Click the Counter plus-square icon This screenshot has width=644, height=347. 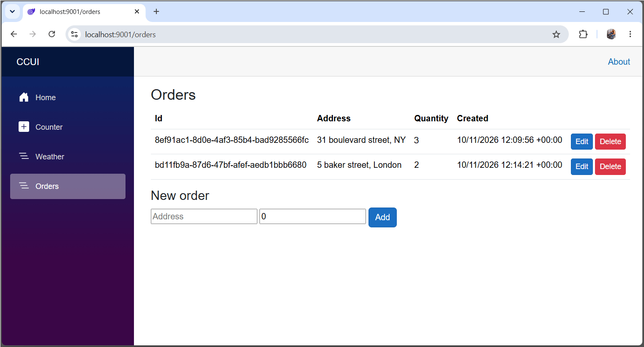(24, 126)
